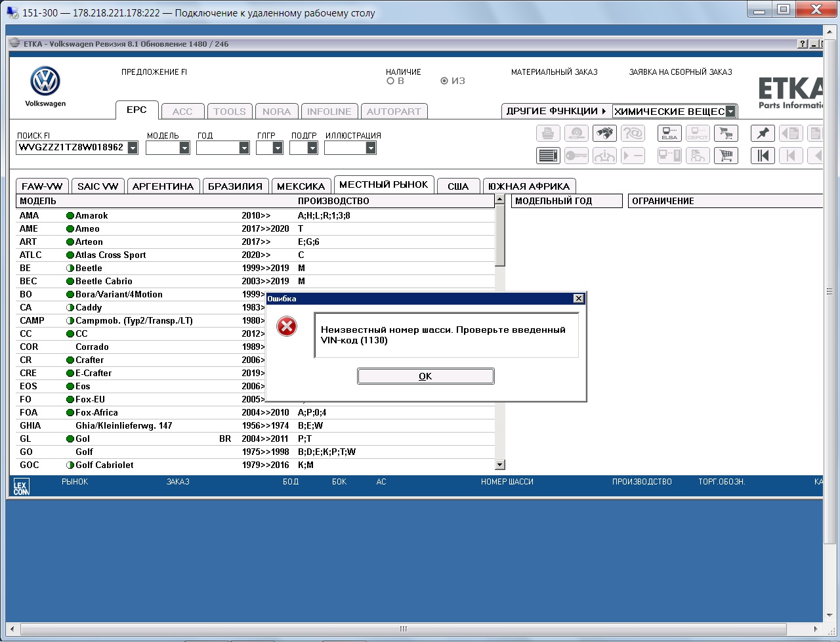The height and width of the screenshot is (642, 840).
Task: Click the printer icon in toolbar
Action: coord(548,133)
